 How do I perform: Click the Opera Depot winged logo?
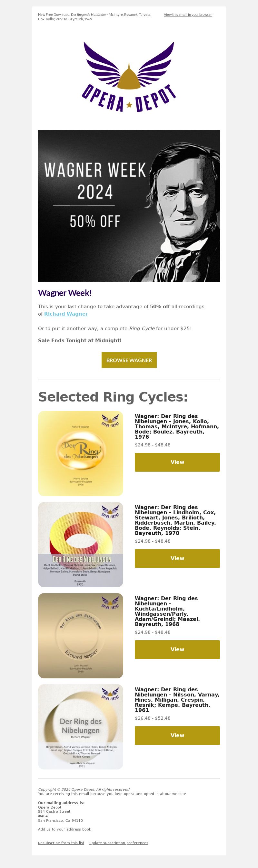[x=129, y=77]
